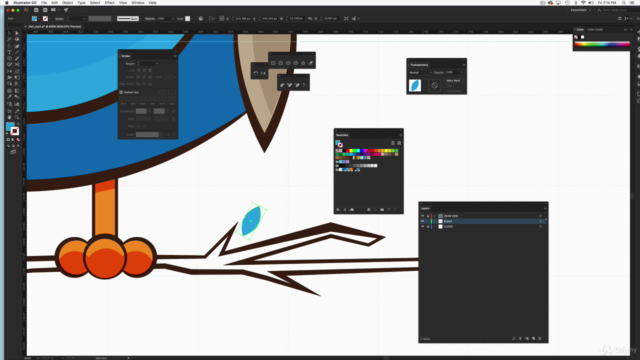Select the Gradient tool

(17, 91)
